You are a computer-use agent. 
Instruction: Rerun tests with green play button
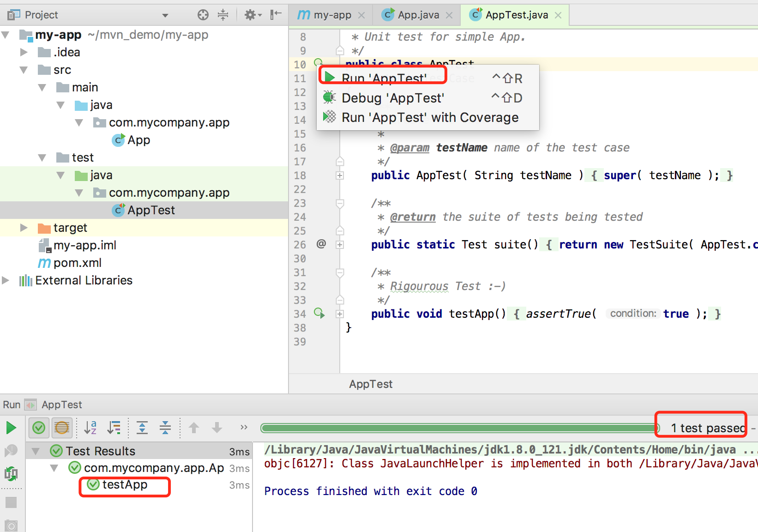11,428
